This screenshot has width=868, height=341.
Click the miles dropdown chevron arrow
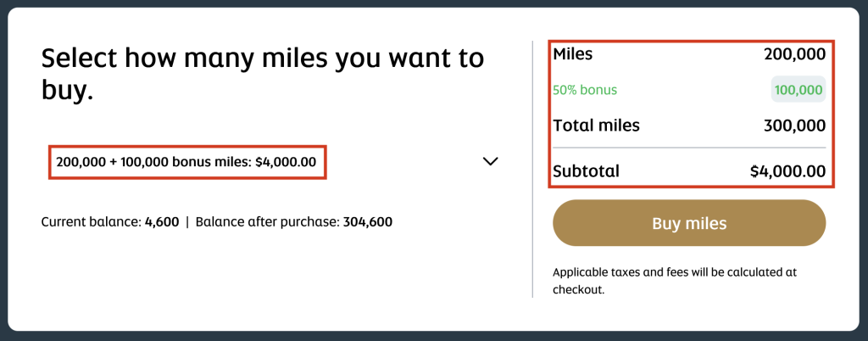[x=490, y=161]
